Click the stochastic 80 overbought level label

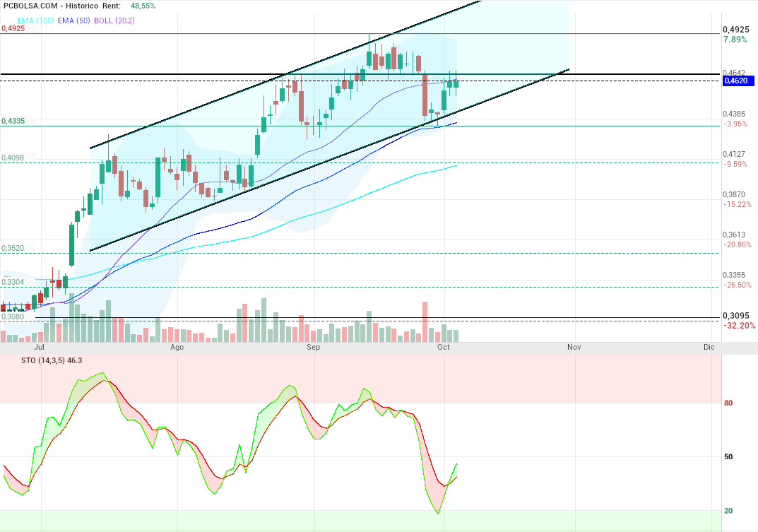(728, 404)
